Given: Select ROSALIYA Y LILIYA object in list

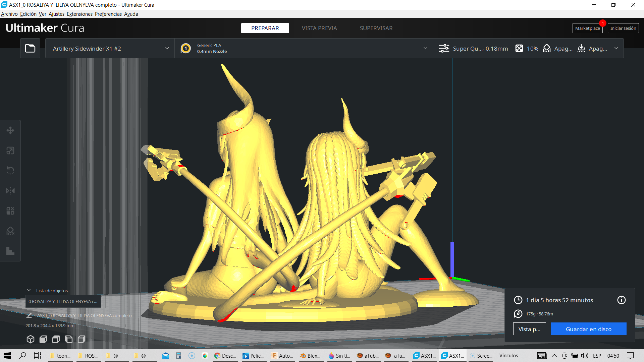Looking at the screenshot, I should 63,301.
